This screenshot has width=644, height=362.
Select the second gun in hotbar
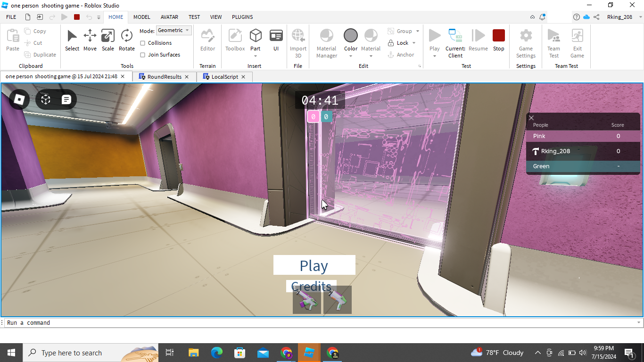338,300
